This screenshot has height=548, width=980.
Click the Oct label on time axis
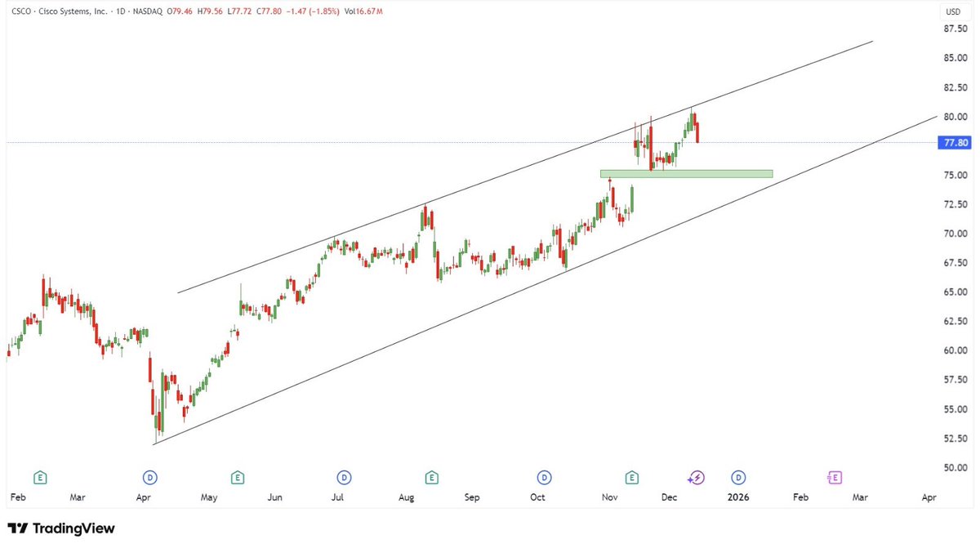point(537,497)
